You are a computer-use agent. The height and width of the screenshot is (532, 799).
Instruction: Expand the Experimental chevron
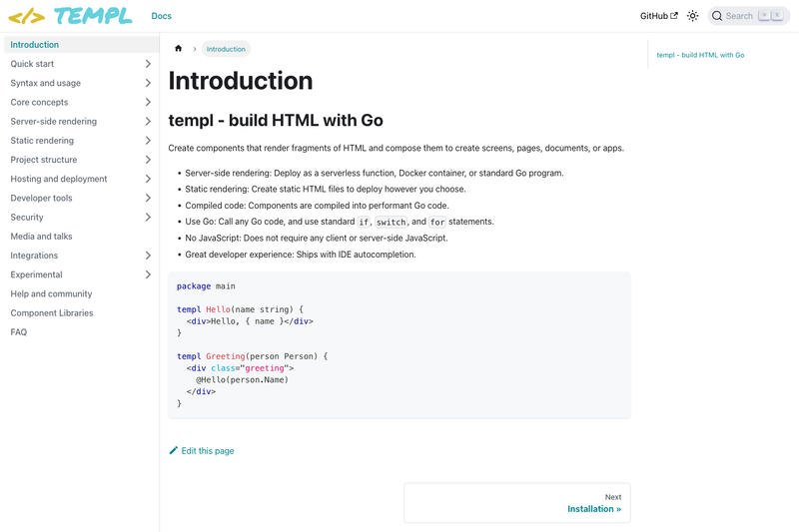148,274
